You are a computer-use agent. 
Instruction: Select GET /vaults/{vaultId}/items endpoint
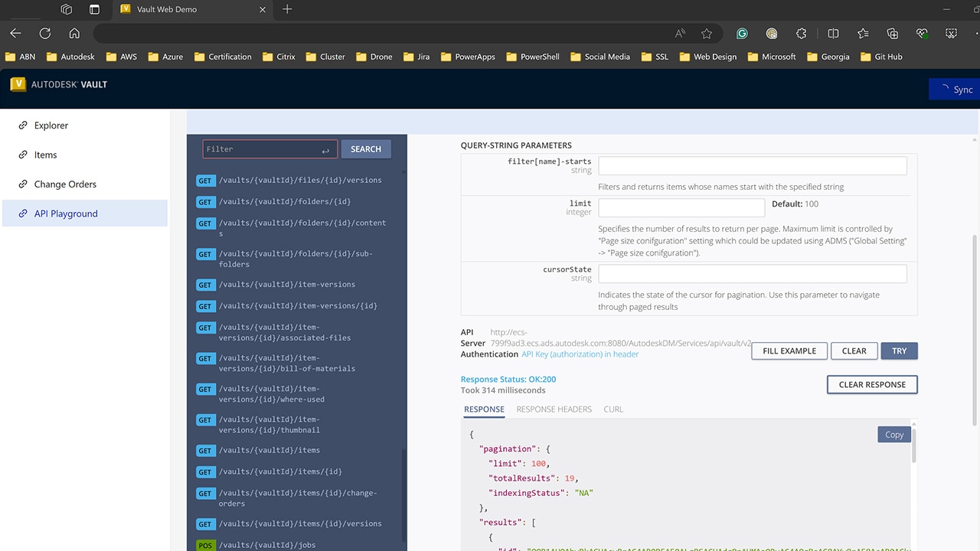tap(269, 450)
